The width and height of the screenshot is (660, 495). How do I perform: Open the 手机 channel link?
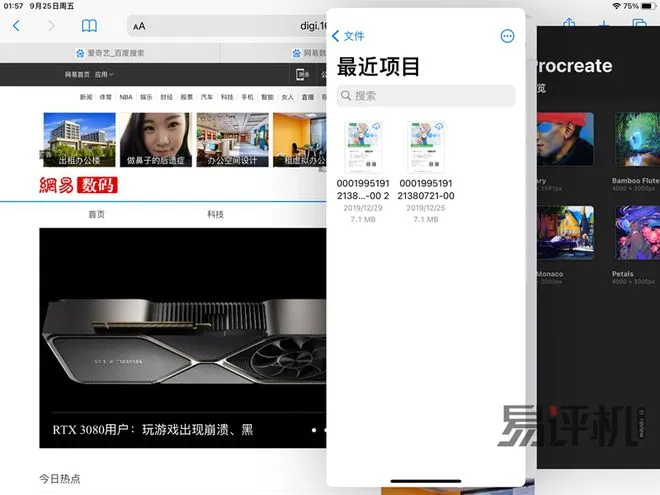tap(247, 97)
